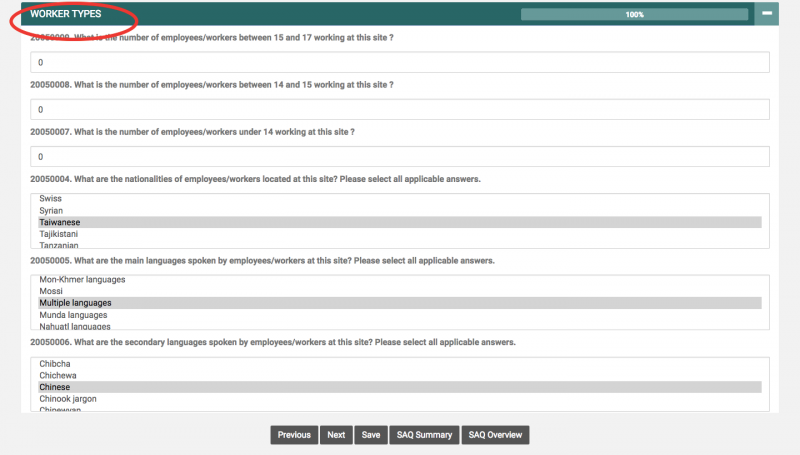Select Swiss in the nationalities list
This screenshot has height=455, width=800.
click(x=50, y=199)
